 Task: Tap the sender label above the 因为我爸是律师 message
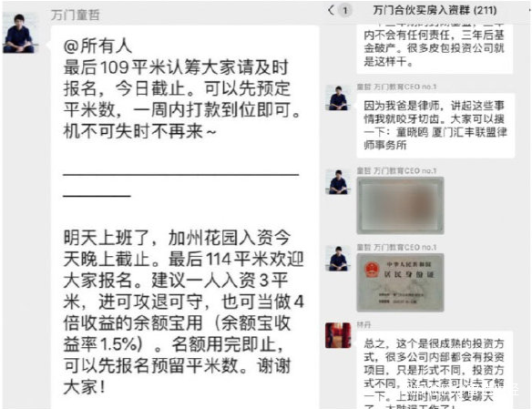coord(396,87)
